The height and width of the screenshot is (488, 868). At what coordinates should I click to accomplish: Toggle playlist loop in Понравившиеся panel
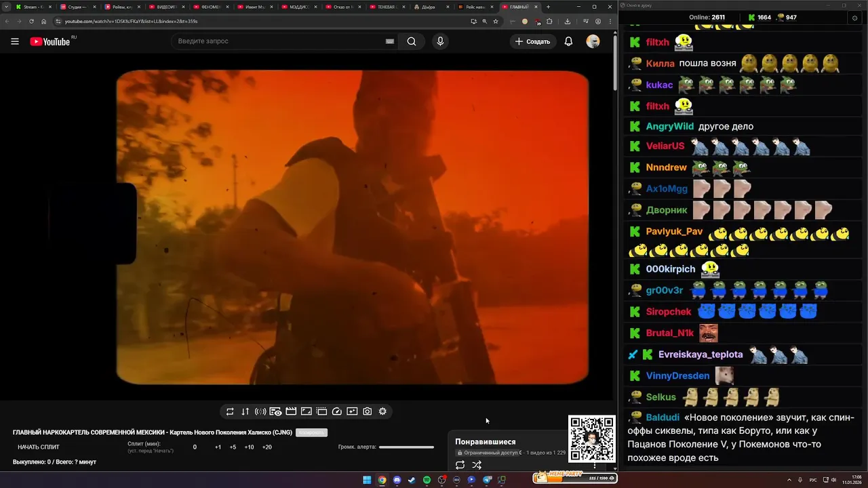point(460,465)
